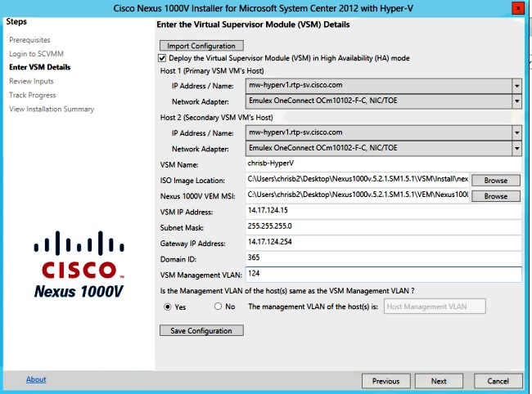
Task: Toggle the Deploy VSM in HA mode checkbox
Action: coord(162,58)
